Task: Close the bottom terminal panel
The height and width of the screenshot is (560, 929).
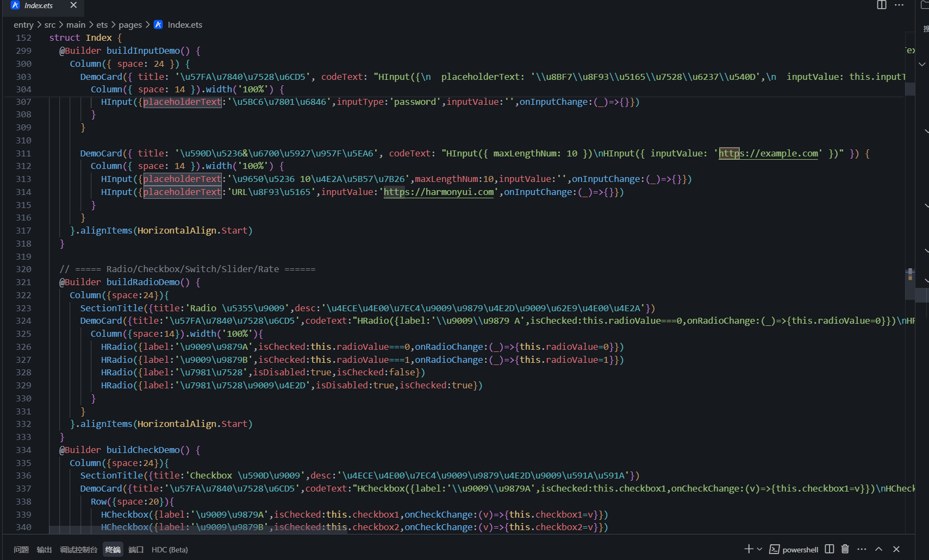Action: click(896, 549)
